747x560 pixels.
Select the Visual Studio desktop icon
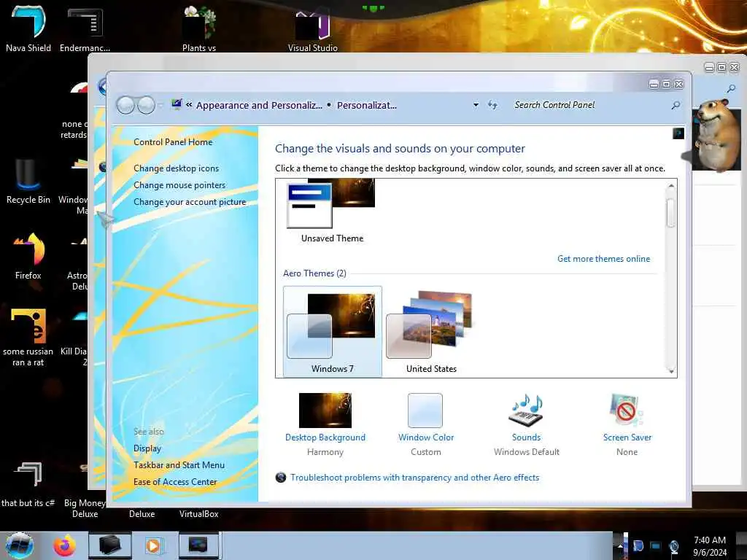tap(312, 28)
